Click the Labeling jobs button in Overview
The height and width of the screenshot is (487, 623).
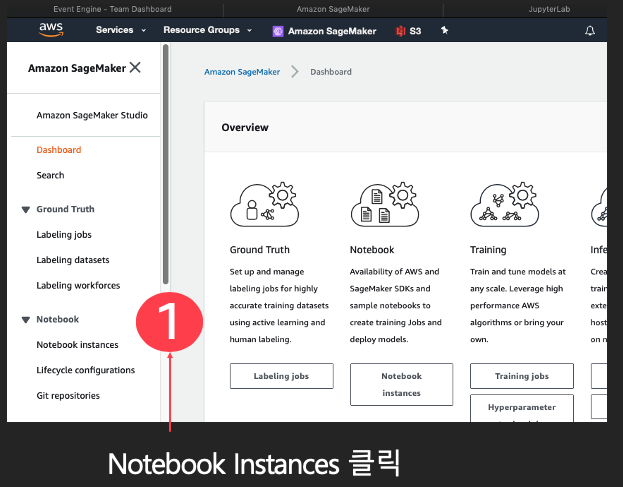(x=281, y=376)
